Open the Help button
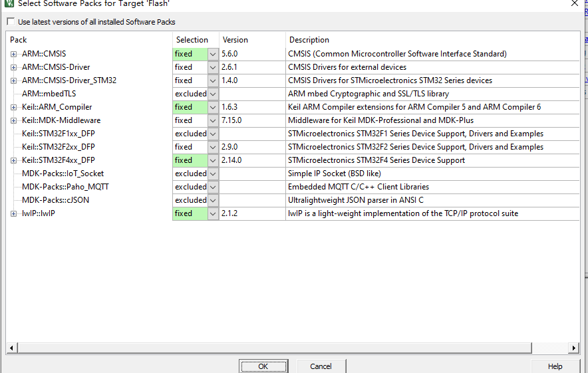The image size is (588, 373). [555, 366]
